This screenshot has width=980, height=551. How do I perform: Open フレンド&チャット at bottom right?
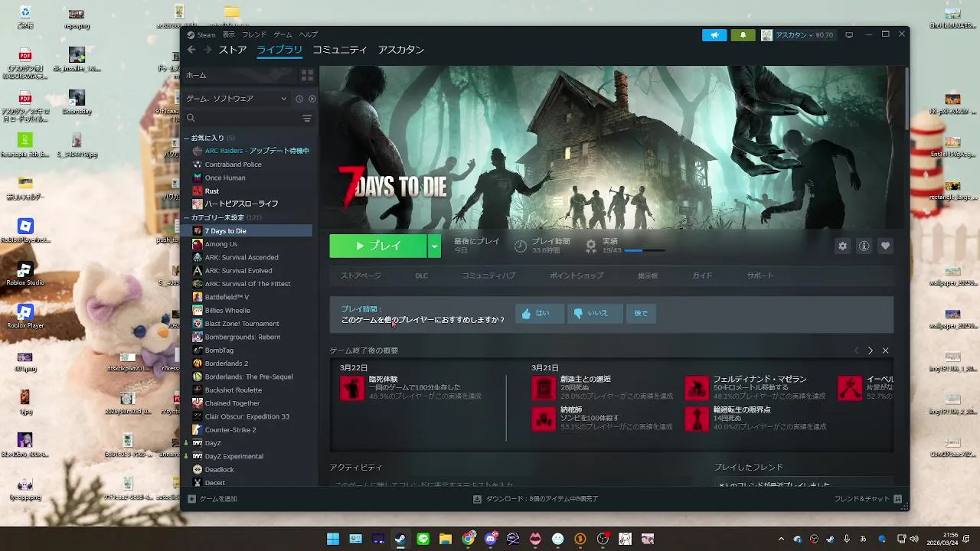(867, 499)
